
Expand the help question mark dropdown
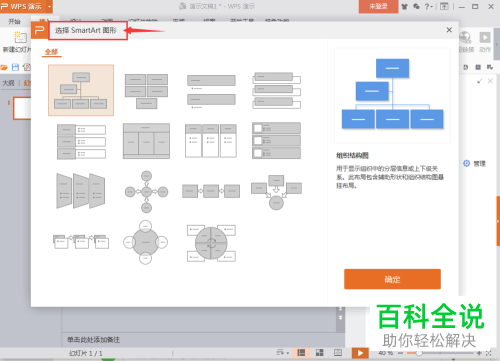[429, 6]
